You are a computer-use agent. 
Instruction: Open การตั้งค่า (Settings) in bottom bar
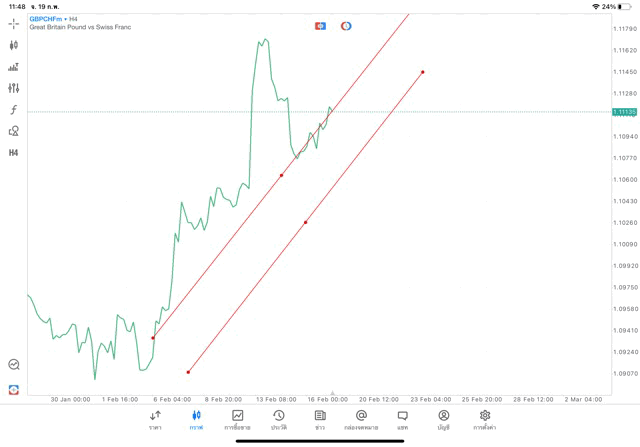(485, 419)
